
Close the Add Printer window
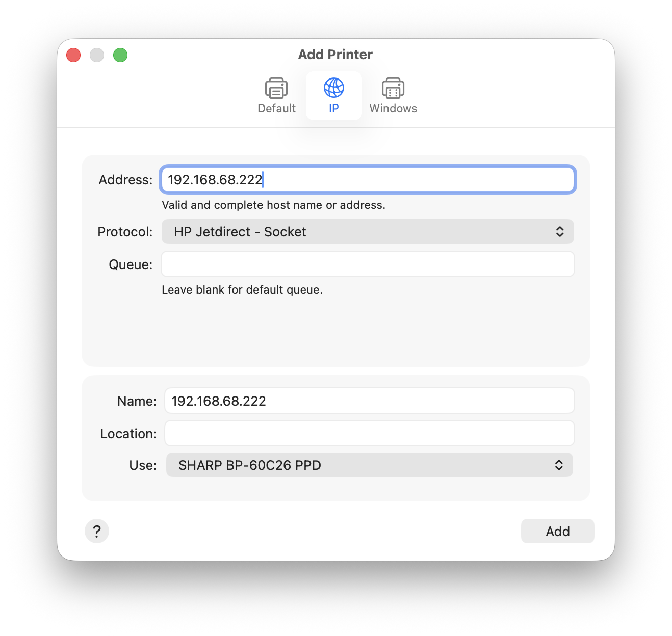[74, 55]
